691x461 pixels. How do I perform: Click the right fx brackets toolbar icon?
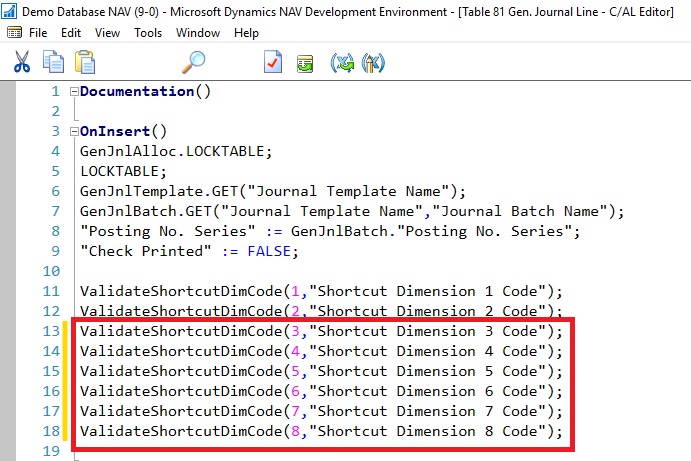tap(374, 62)
